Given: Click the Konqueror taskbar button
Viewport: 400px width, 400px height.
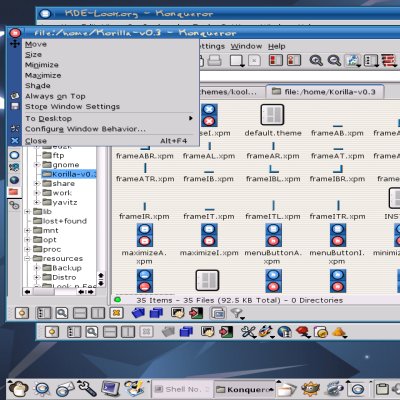Looking at the screenshot, I should pos(244,389).
